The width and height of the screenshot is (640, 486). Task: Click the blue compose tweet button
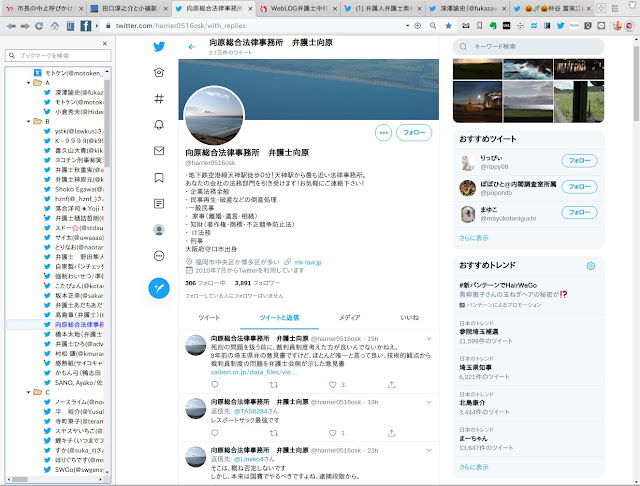pyautogui.click(x=159, y=288)
